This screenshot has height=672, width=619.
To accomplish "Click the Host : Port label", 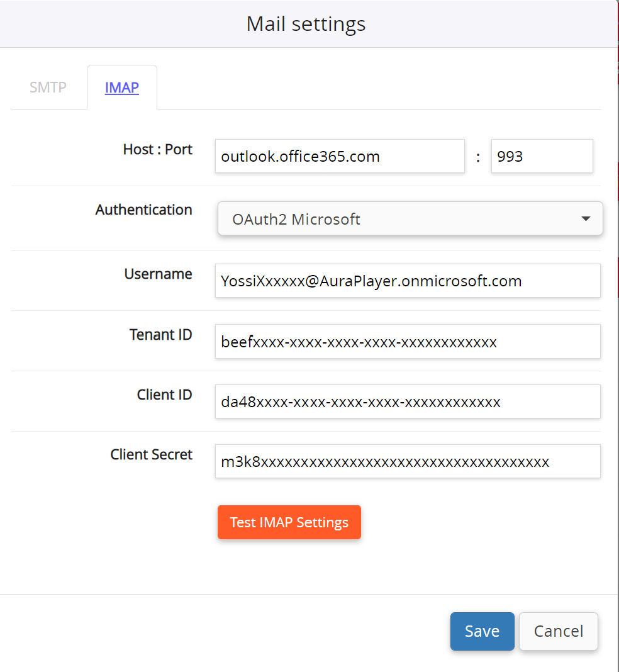I will [x=157, y=150].
